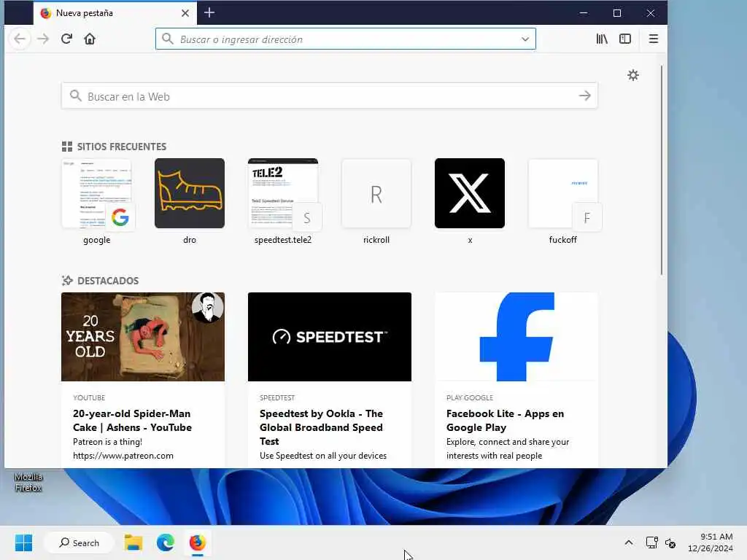Image resolution: width=747 pixels, height=560 pixels.
Task: Click the 'Buscar en la Web' search field
Action: 329,96
